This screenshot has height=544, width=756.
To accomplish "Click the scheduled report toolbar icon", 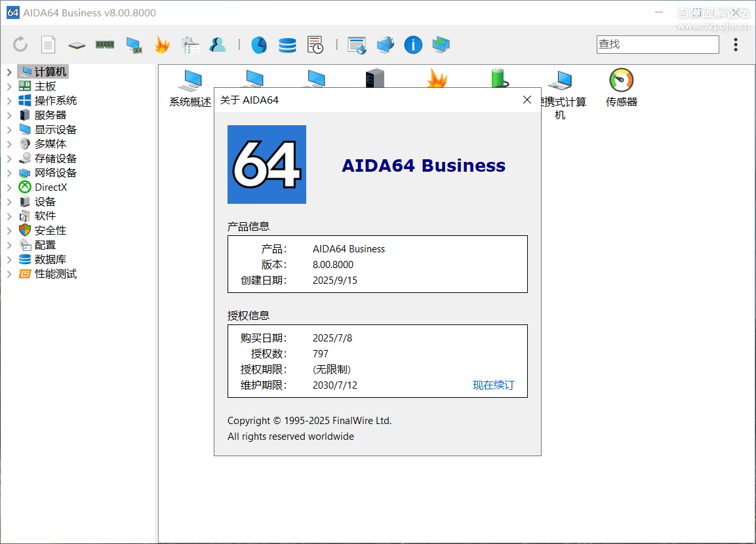I will 315,45.
